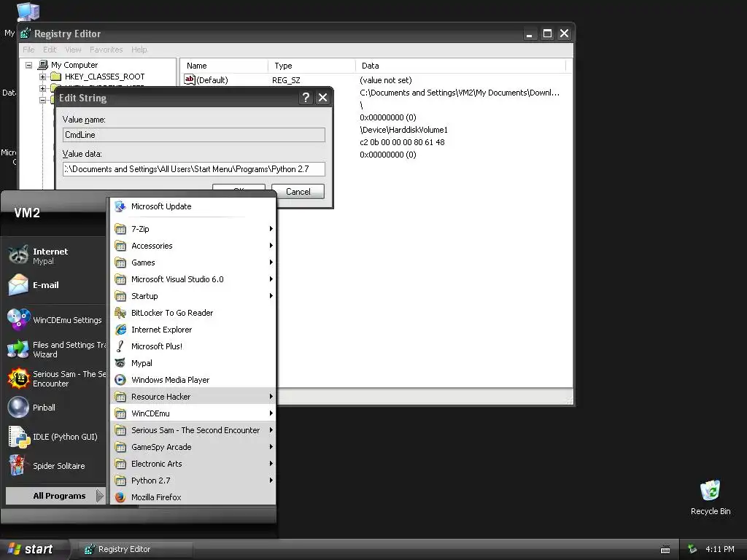Click the All Programs button
Screen dimensions: 747x560
point(55,496)
